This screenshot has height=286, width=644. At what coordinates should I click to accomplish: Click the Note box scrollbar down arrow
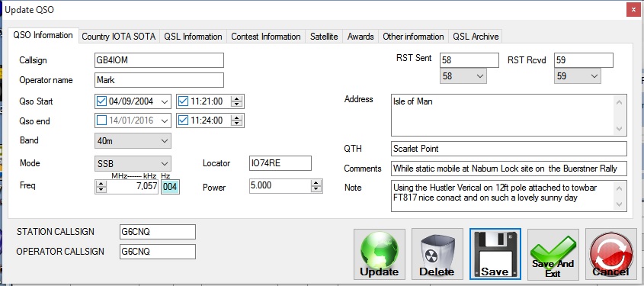(x=620, y=204)
